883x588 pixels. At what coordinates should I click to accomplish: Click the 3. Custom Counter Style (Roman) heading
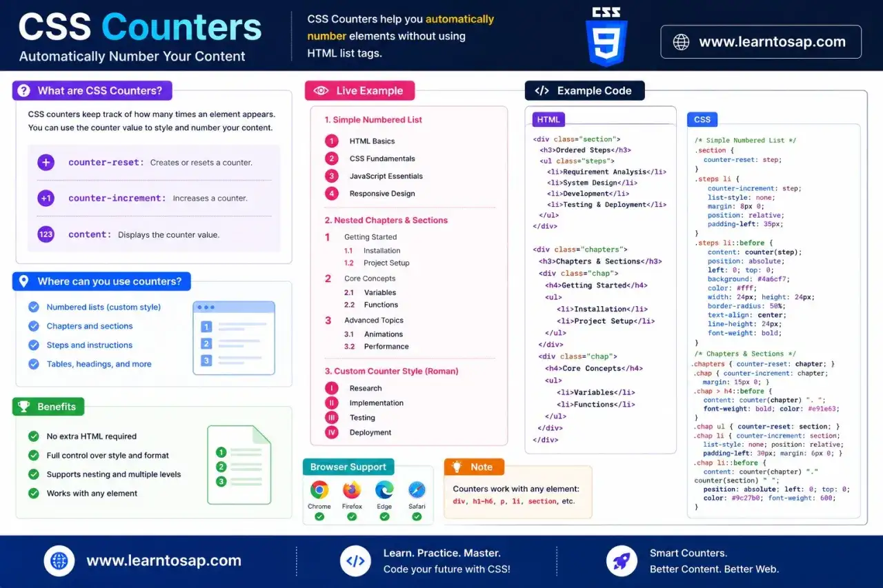click(391, 371)
